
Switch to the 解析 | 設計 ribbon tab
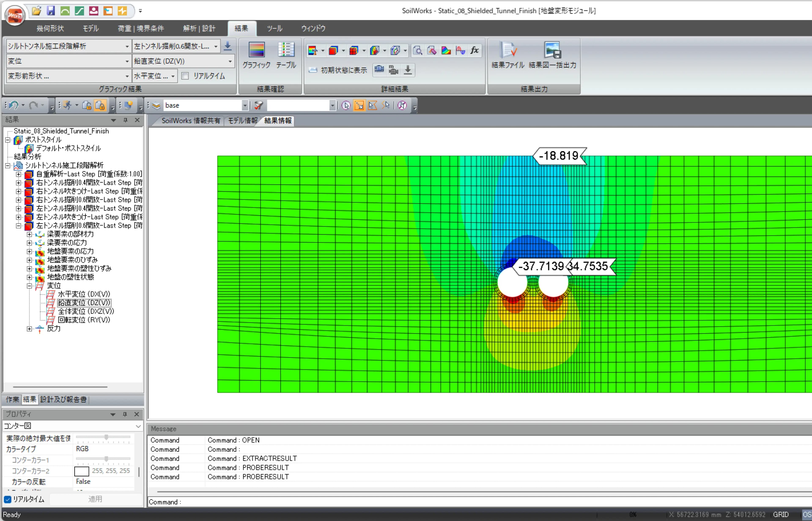[x=199, y=28]
